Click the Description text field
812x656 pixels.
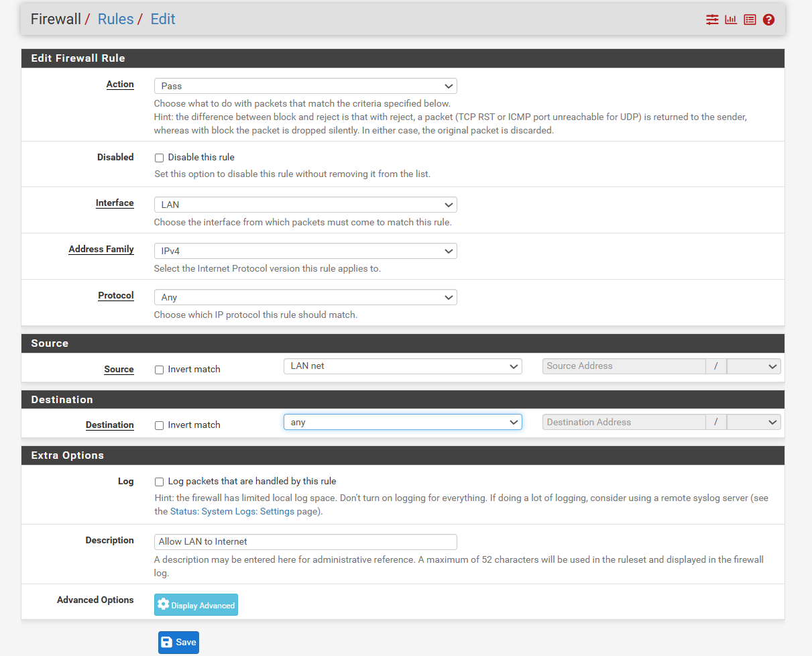(305, 542)
